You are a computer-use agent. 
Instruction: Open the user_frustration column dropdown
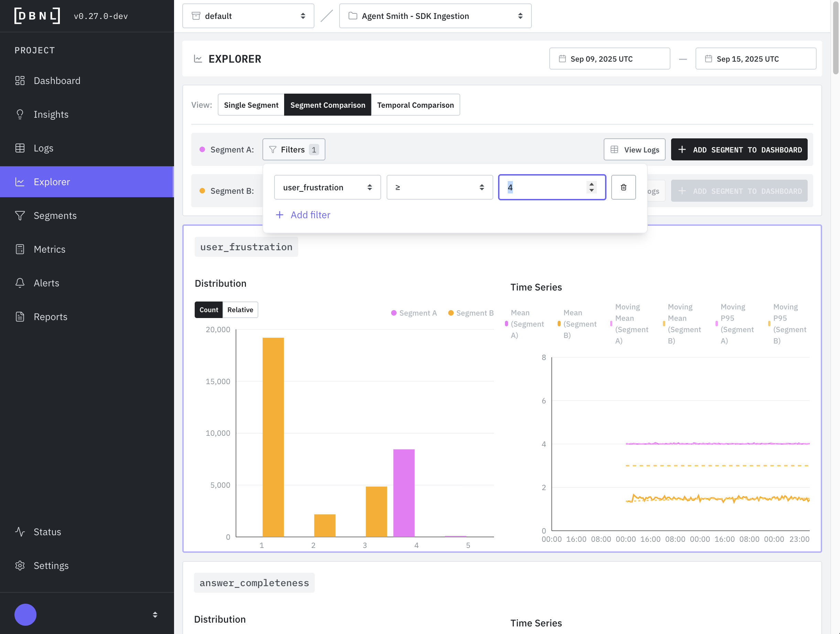coord(327,187)
